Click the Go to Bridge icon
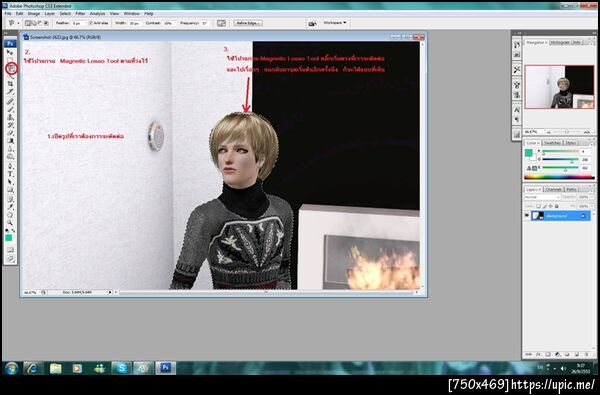The image size is (600, 395). click(312, 23)
